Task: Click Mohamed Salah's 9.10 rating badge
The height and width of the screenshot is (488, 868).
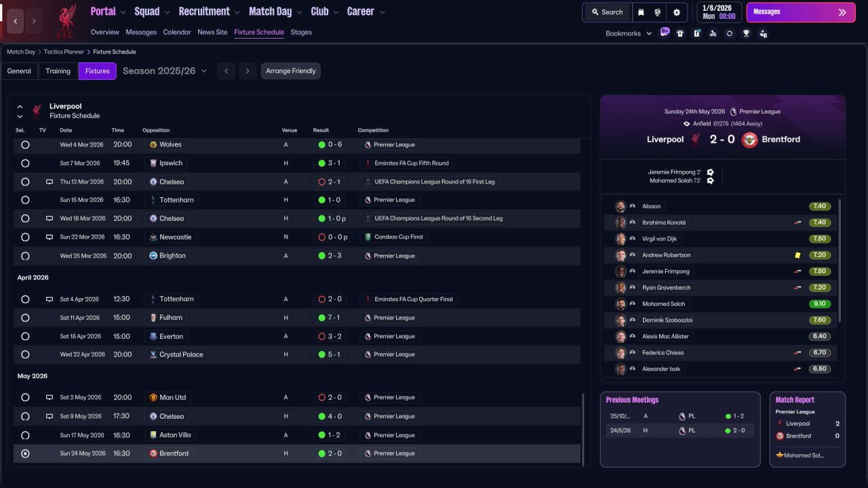Action: (x=820, y=304)
